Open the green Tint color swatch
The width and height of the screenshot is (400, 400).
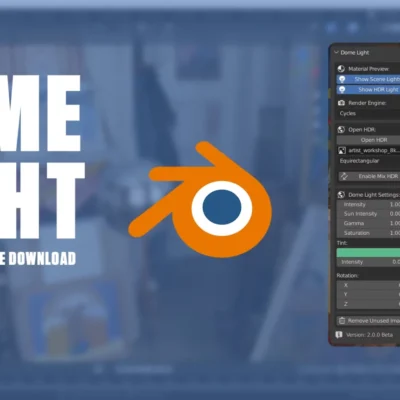coord(368,253)
